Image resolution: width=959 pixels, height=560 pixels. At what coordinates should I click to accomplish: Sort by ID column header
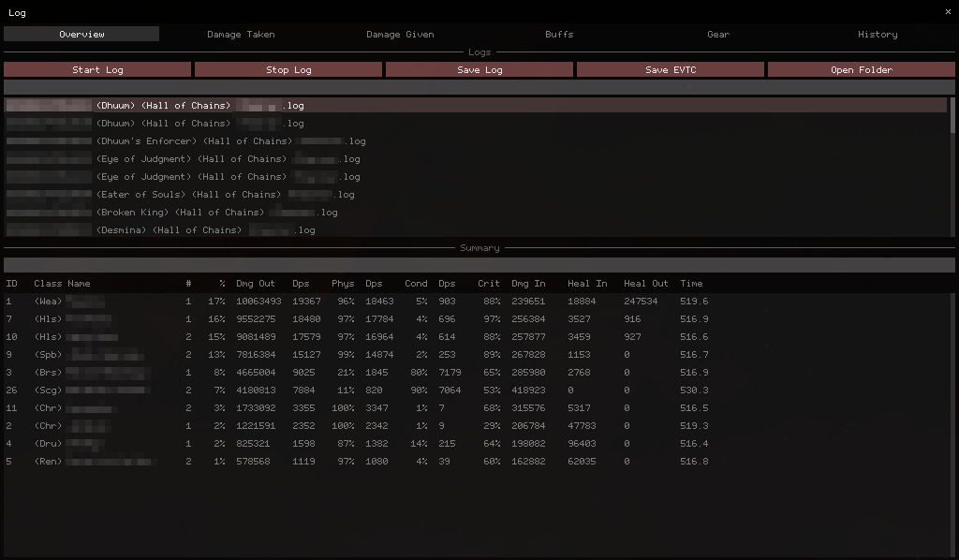click(x=11, y=284)
